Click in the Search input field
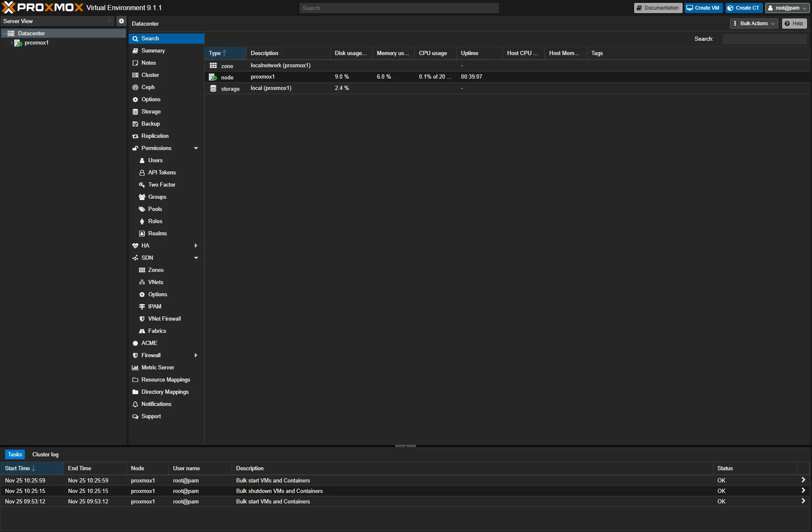The height and width of the screenshot is (532, 812). (x=398, y=8)
